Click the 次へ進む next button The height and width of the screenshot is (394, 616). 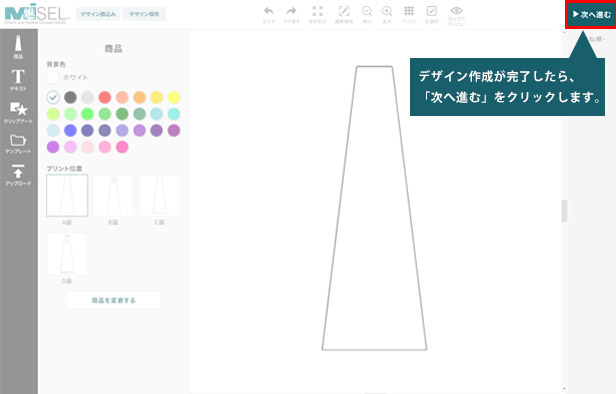(x=591, y=15)
